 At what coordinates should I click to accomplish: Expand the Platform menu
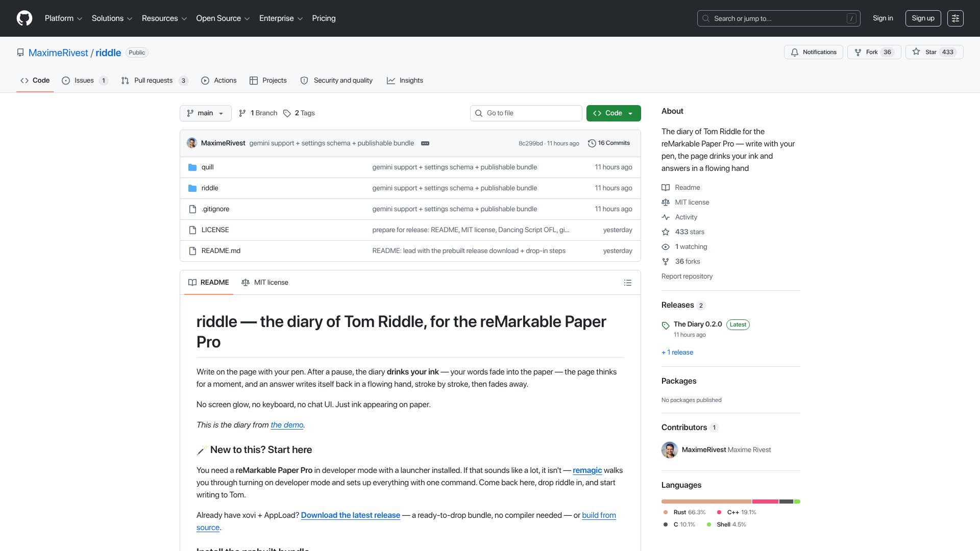click(63, 18)
